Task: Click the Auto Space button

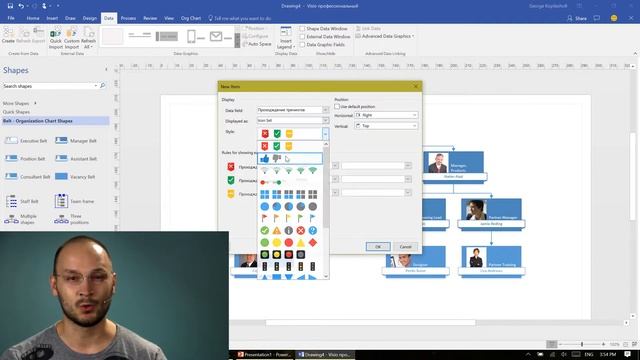Action: point(257,44)
